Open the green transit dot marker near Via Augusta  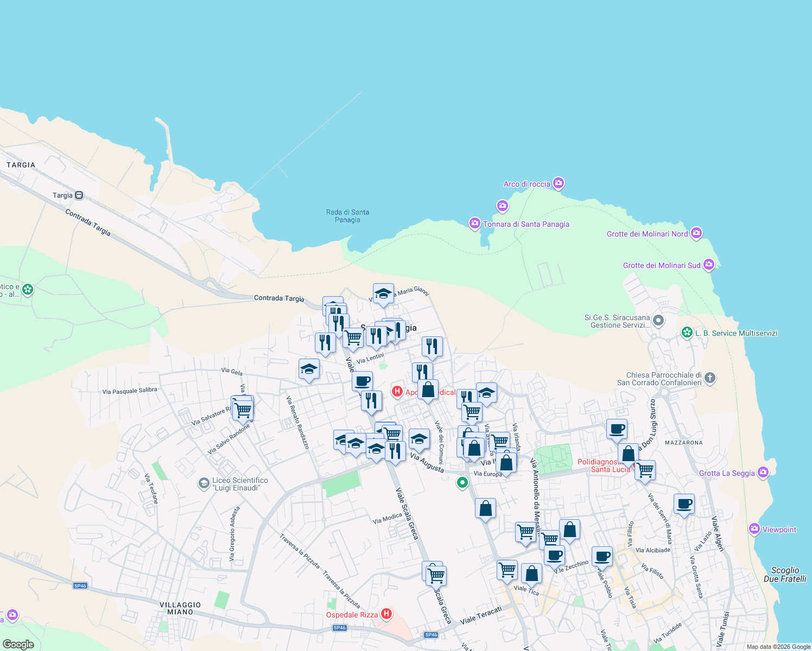462,483
